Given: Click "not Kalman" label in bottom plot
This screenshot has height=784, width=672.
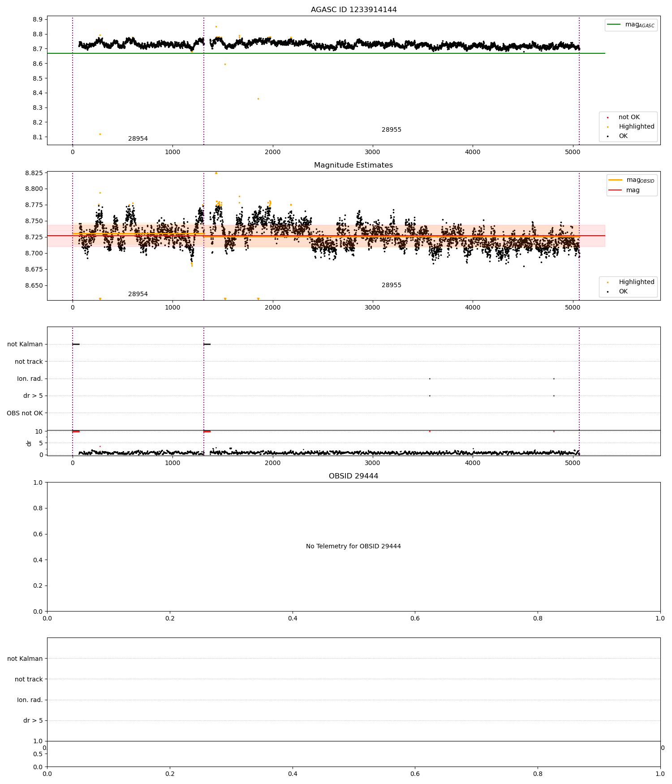Looking at the screenshot, I should 25,659.
